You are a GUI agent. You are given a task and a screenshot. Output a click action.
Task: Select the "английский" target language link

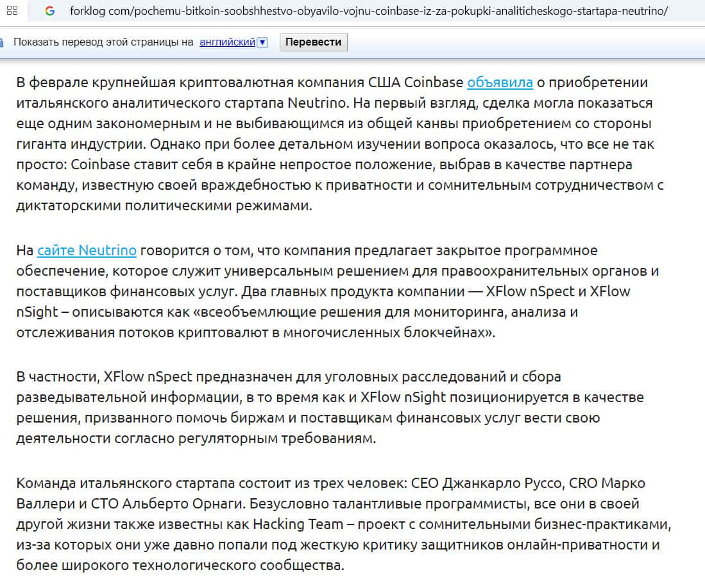pyautogui.click(x=228, y=42)
